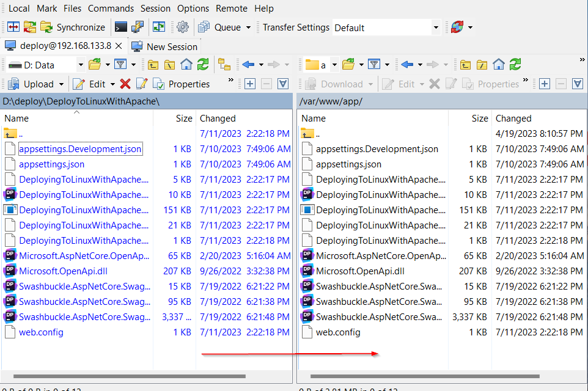Refresh the remote /var/www/app/ panel

(x=515, y=65)
